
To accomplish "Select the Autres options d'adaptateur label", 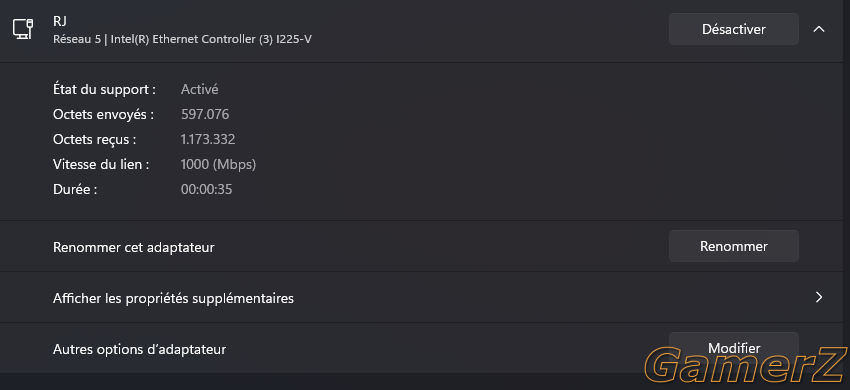I will 139,349.
